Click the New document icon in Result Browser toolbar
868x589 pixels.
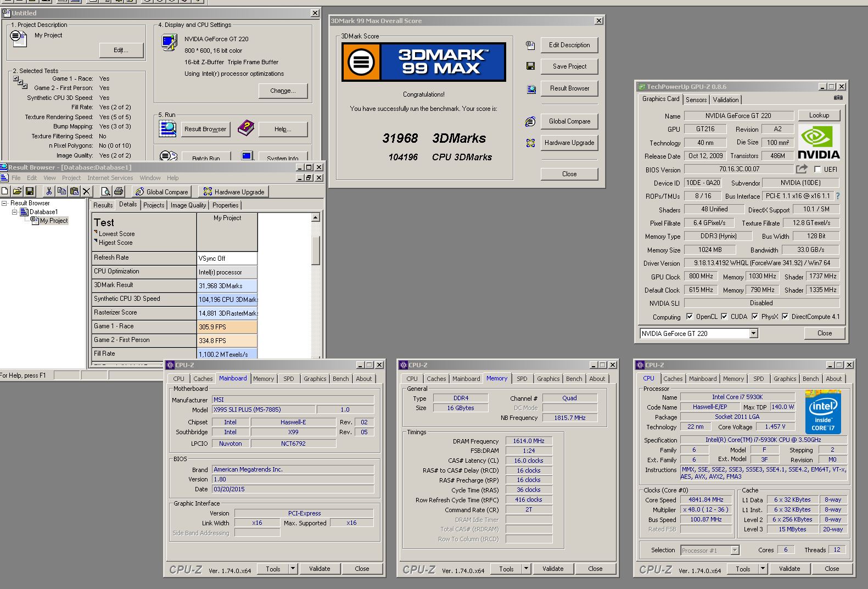[x=5, y=191]
